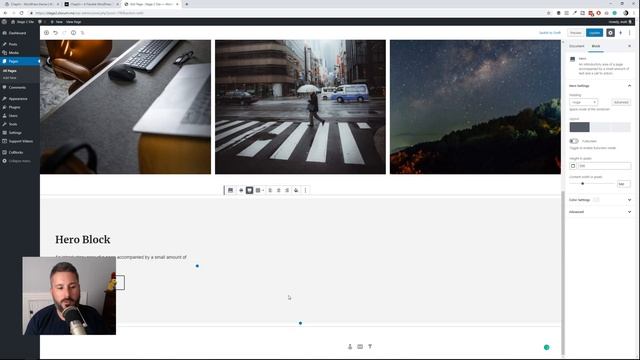The width and height of the screenshot is (640, 360).
Task: Open the Padding size dropdown
Action: pyautogui.click(x=584, y=102)
